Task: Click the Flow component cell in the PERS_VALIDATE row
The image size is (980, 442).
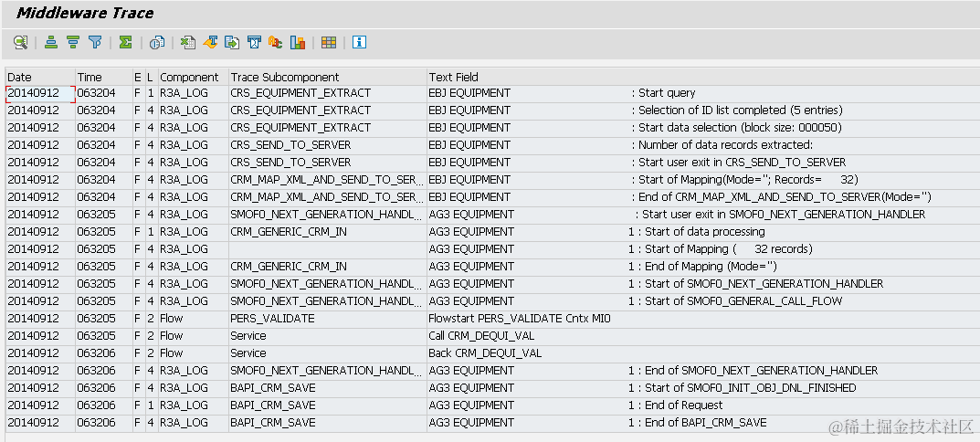Action: pos(193,319)
